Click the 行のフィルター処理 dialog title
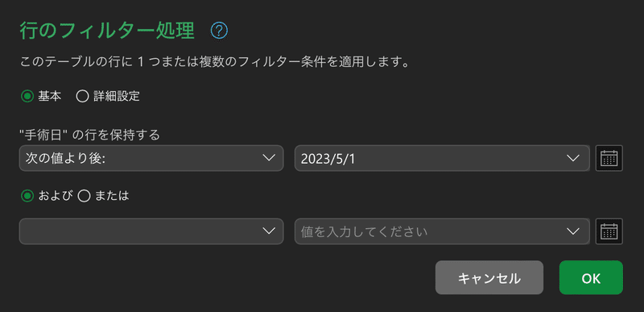The width and height of the screenshot is (644, 312). pyautogui.click(x=107, y=31)
